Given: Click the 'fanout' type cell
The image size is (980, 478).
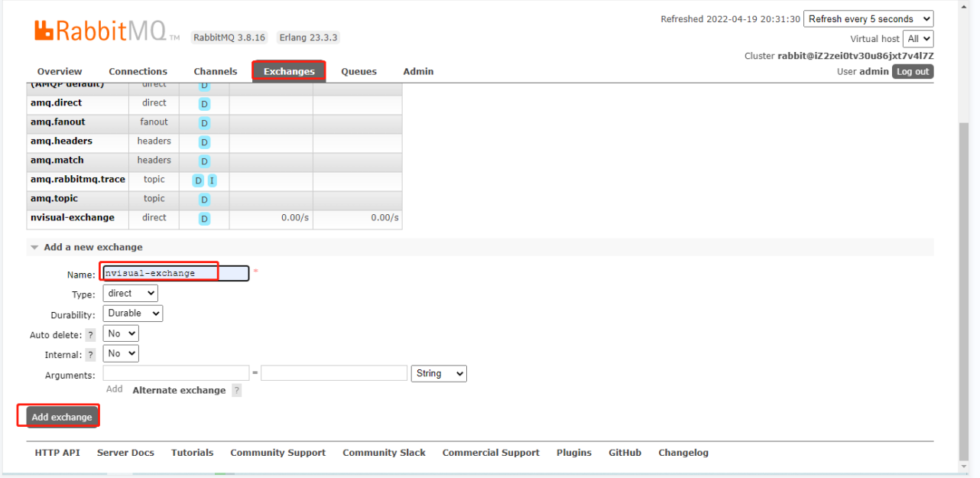Looking at the screenshot, I should coord(154,122).
